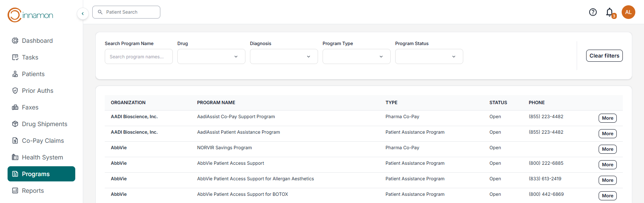
Task: Click the Drug Shipments box icon
Action: pos(15,124)
